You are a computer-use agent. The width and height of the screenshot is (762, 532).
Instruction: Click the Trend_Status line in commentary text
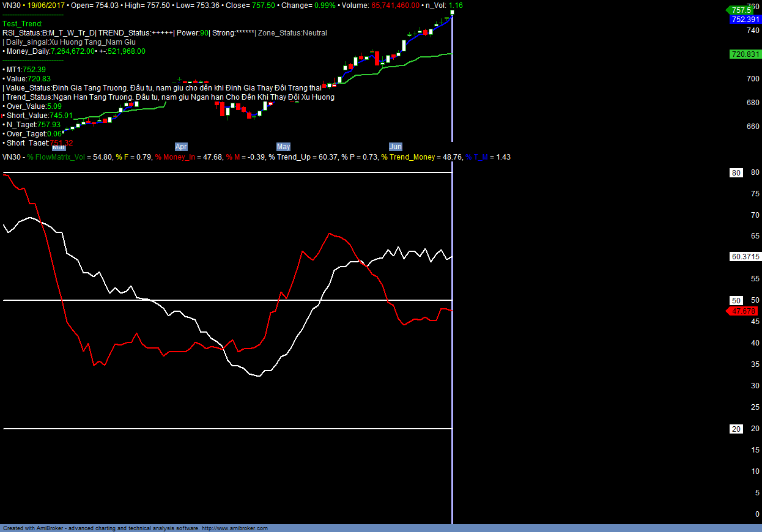(x=168, y=97)
